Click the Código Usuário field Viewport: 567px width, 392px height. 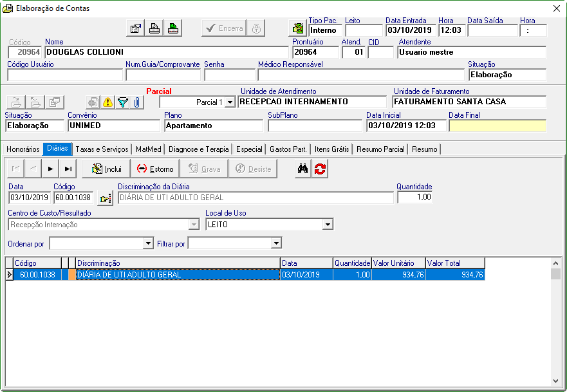coord(65,75)
